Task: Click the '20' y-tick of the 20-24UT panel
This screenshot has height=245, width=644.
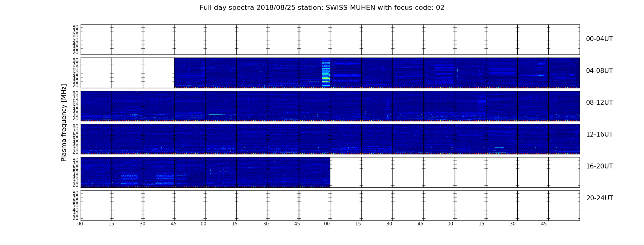Action: point(75,218)
